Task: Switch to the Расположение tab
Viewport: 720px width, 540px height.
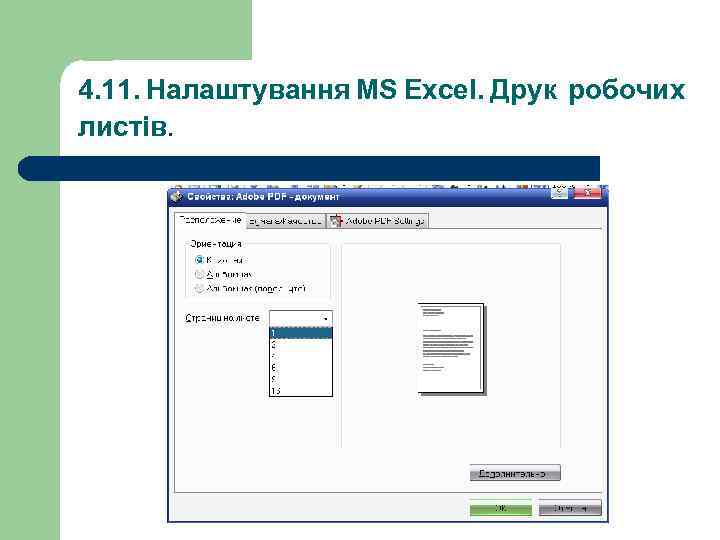Action: point(210,220)
